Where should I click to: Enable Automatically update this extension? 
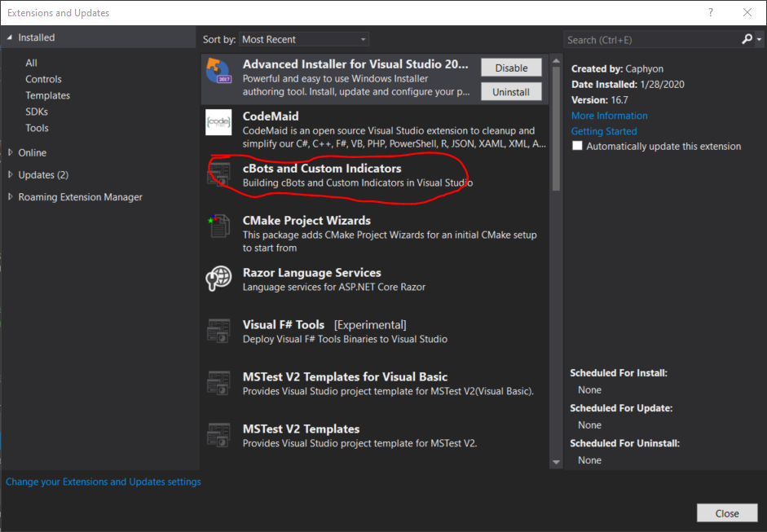pos(577,146)
